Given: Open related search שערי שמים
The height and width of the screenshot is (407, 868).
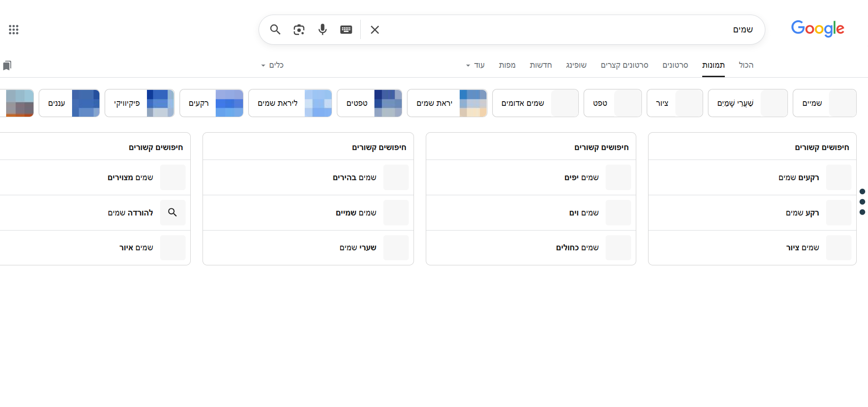Looking at the screenshot, I should 308,247.
